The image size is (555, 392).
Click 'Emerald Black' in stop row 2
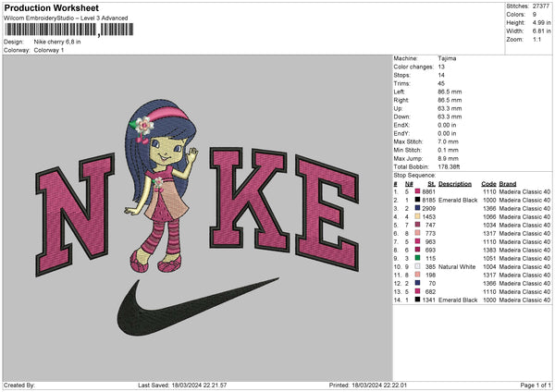(458, 201)
